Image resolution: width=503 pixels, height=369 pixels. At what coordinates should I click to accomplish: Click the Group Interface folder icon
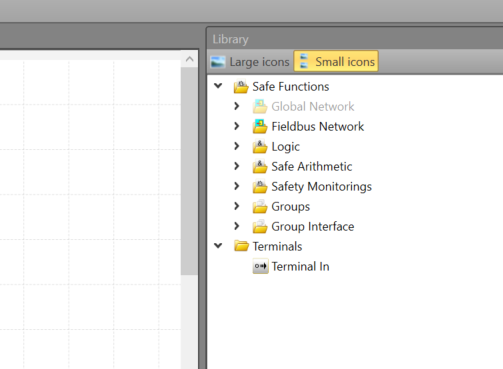tap(260, 226)
